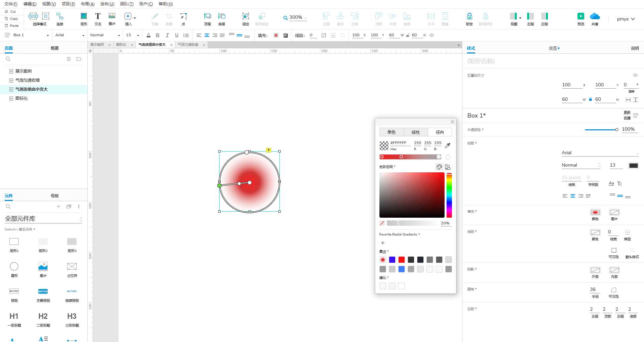Click the Hex color input field
The height and width of the screenshot is (342, 644).
click(x=400, y=143)
